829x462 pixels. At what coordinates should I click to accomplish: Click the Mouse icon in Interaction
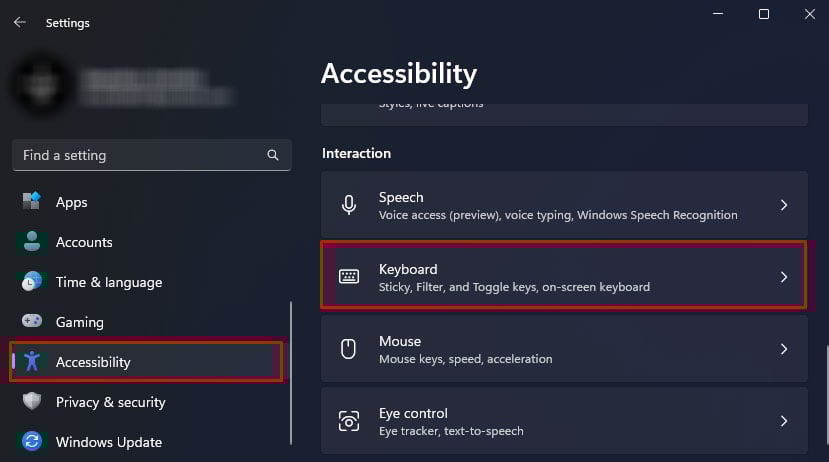coord(348,349)
